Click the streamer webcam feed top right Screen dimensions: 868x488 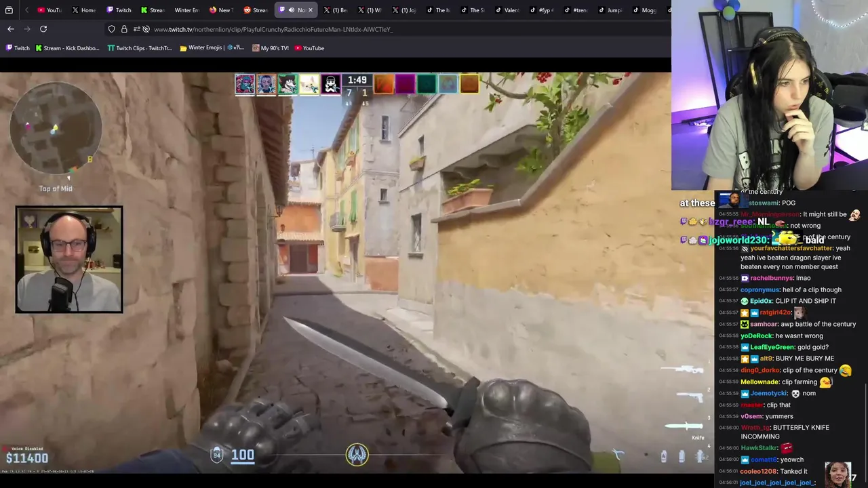point(770,95)
